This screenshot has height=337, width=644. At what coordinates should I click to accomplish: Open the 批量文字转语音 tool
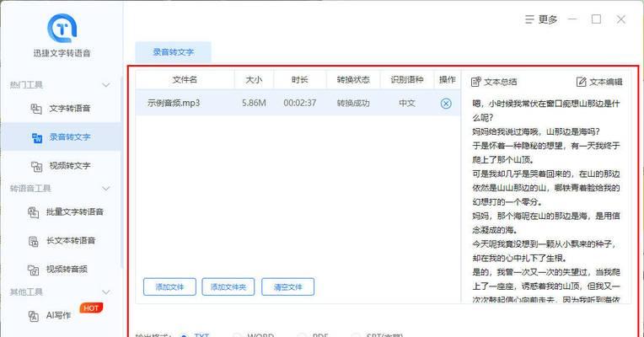(x=65, y=212)
